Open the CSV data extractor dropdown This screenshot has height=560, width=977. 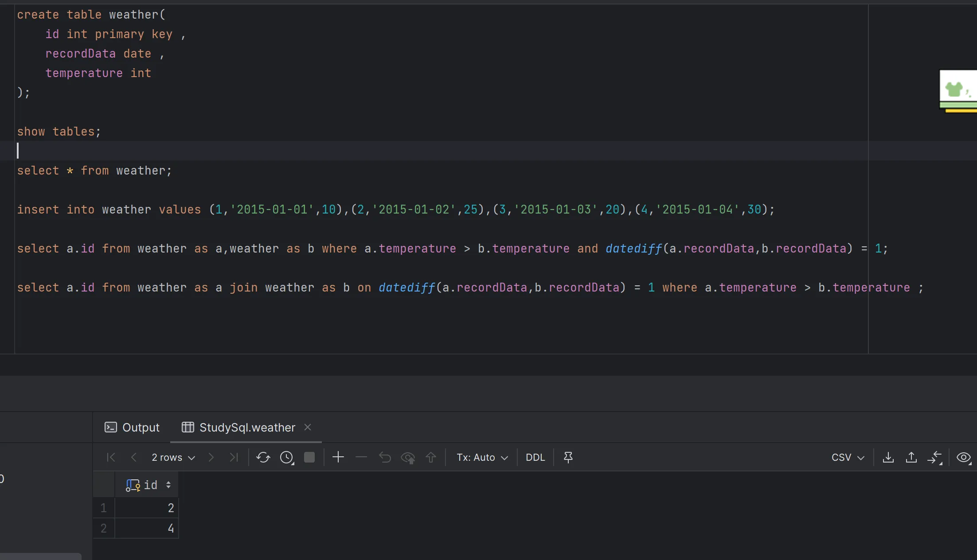(x=848, y=457)
